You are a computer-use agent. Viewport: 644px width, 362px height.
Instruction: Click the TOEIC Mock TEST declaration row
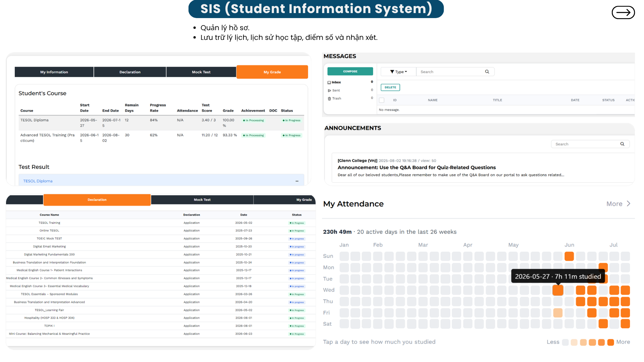click(161, 239)
